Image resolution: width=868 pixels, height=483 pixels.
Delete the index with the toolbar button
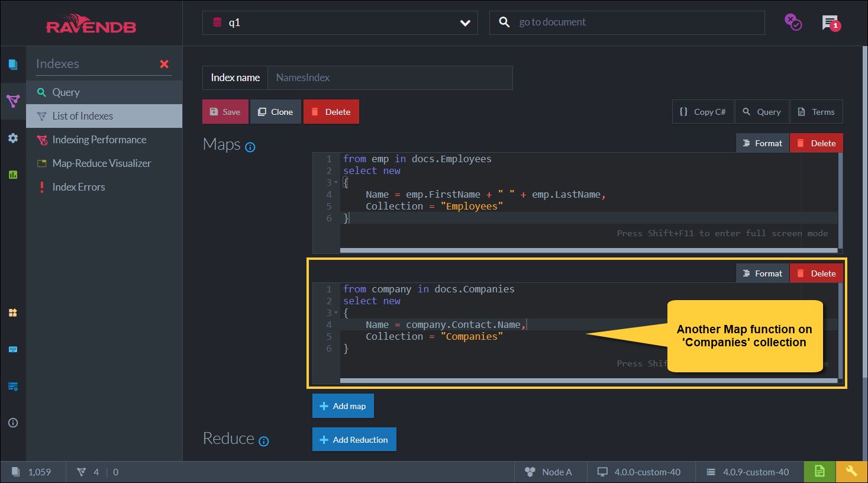(x=331, y=112)
